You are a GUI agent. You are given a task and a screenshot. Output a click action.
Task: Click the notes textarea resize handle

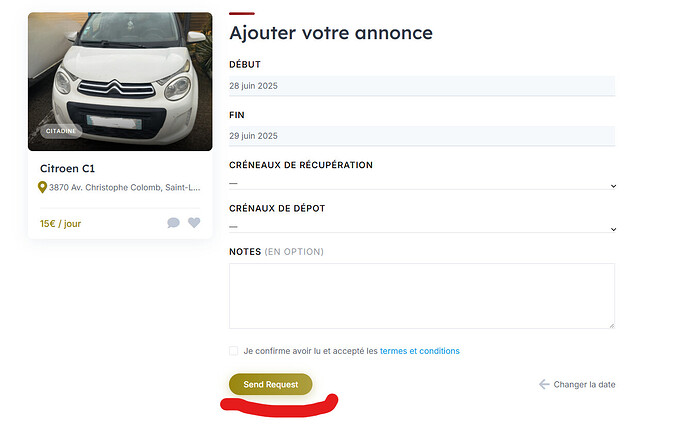pyautogui.click(x=612, y=325)
